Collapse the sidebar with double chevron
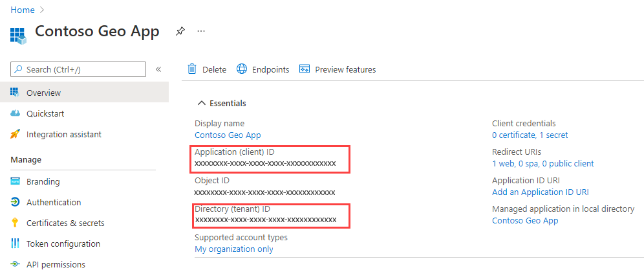This screenshot has height=272, width=644. [158, 69]
